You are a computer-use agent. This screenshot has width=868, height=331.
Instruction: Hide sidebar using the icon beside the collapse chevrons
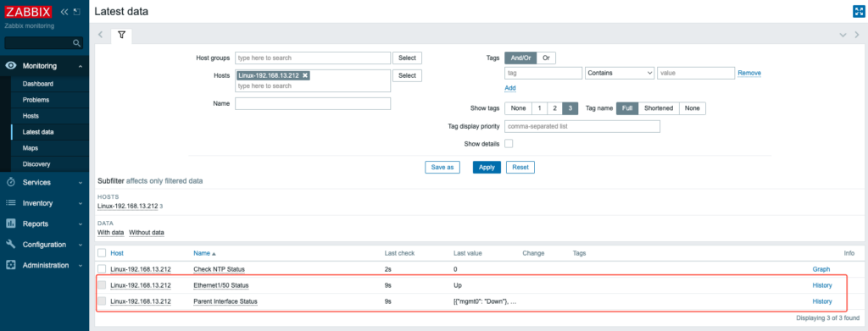click(x=77, y=12)
